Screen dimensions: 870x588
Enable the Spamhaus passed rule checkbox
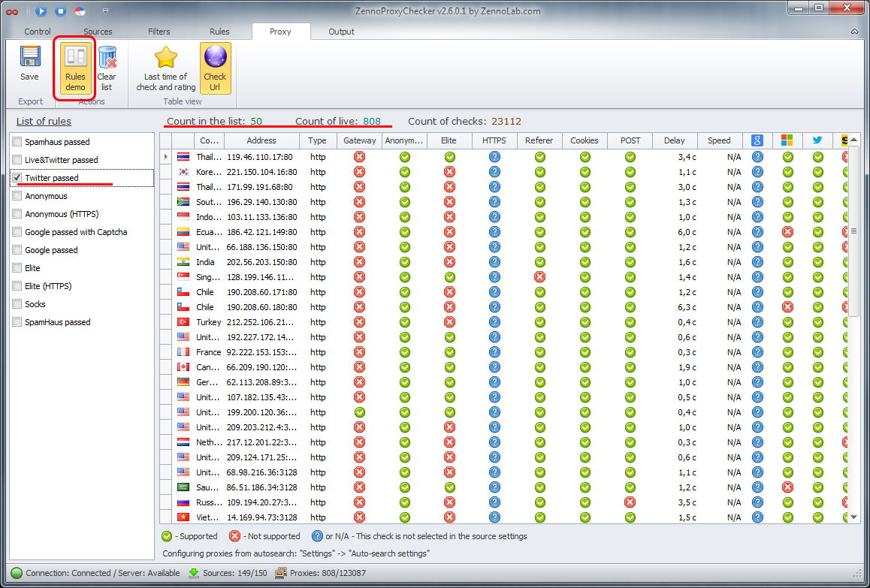click(17, 142)
